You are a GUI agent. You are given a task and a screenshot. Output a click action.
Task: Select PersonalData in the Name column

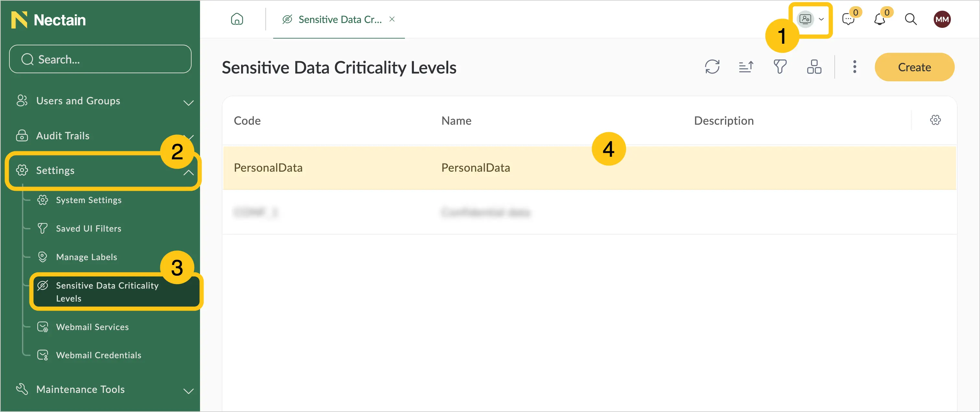[x=475, y=168]
